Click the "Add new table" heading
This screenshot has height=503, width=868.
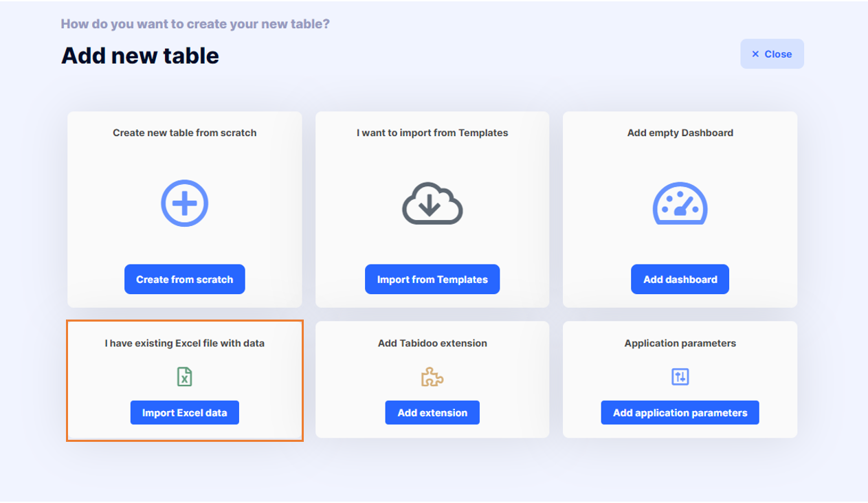[x=140, y=55]
